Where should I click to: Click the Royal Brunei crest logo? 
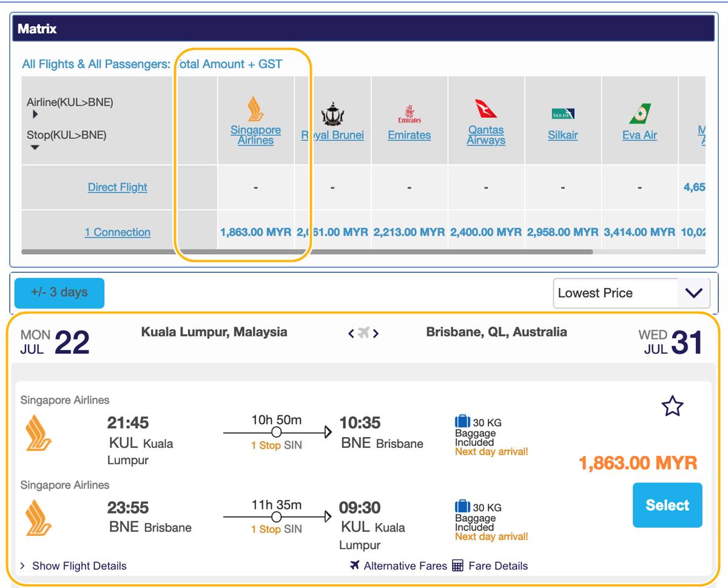click(x=332, y=114)
